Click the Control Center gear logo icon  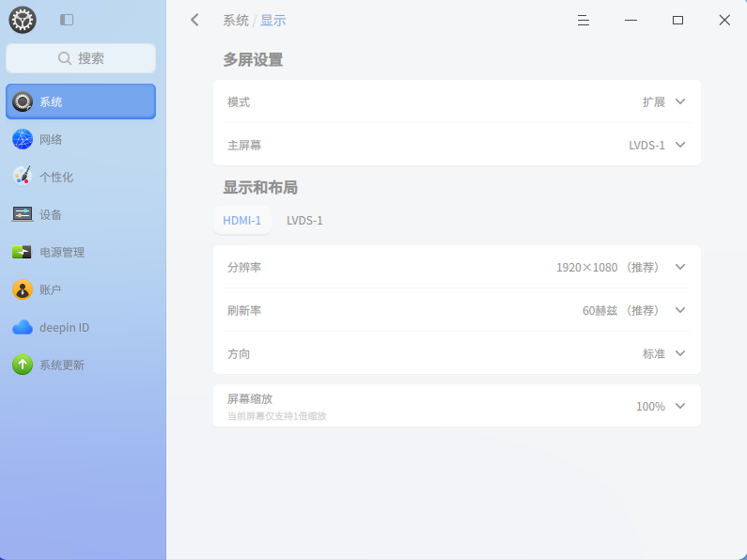coord(23,20)
